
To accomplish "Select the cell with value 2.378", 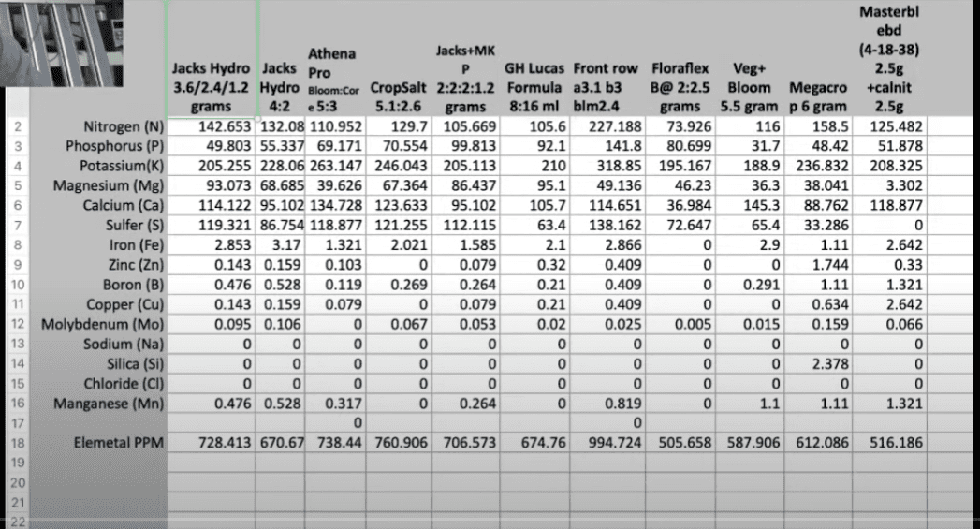I will click(817, 364).
